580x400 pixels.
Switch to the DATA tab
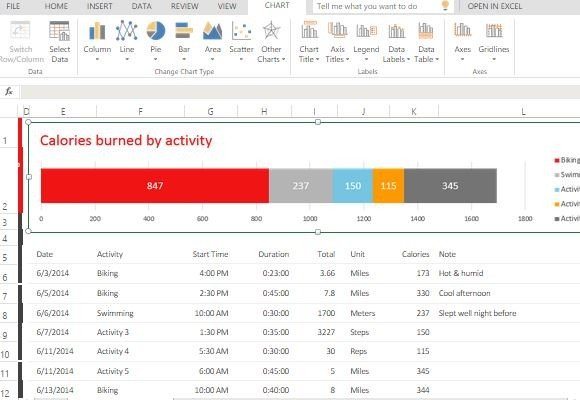(x=142, y=6)
